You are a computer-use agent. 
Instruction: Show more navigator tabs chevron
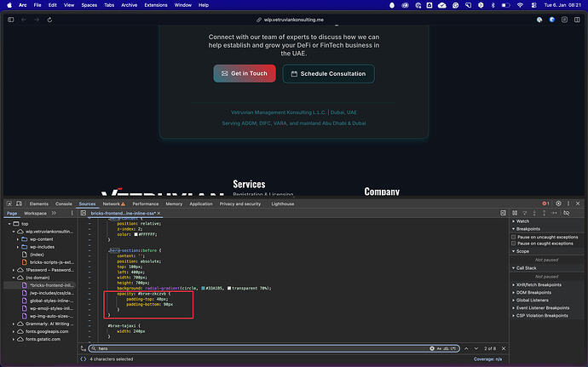(54, 213)
